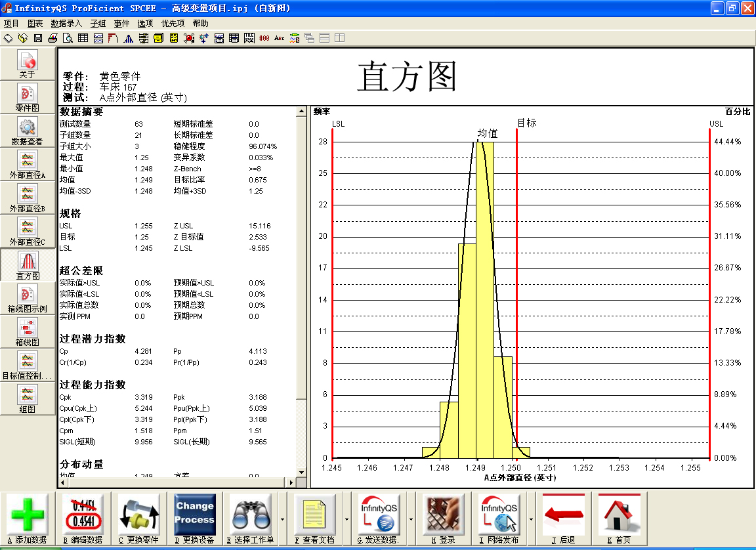Image resolution: width=756 pixels, height=550 pixels.
Task: Expand dropdown arrow beside 发送数据
Action: (411, 519)
